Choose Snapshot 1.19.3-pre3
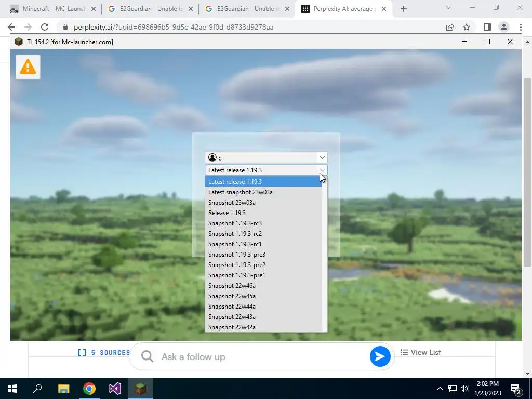 (x=263, y=255)
